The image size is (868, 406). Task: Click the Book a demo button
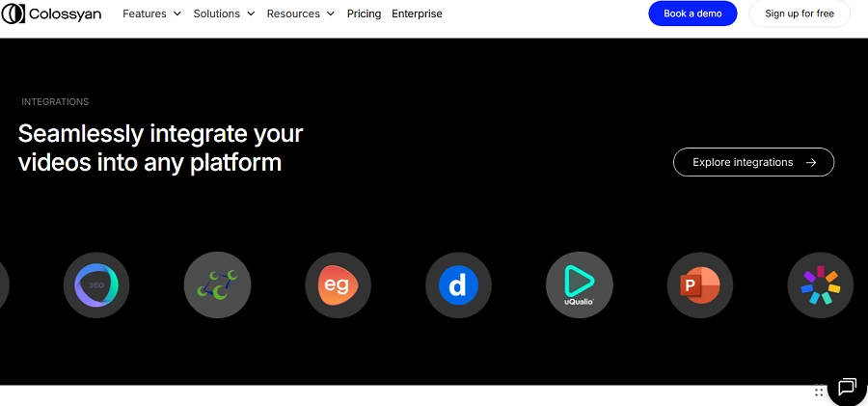click(692, 14)
